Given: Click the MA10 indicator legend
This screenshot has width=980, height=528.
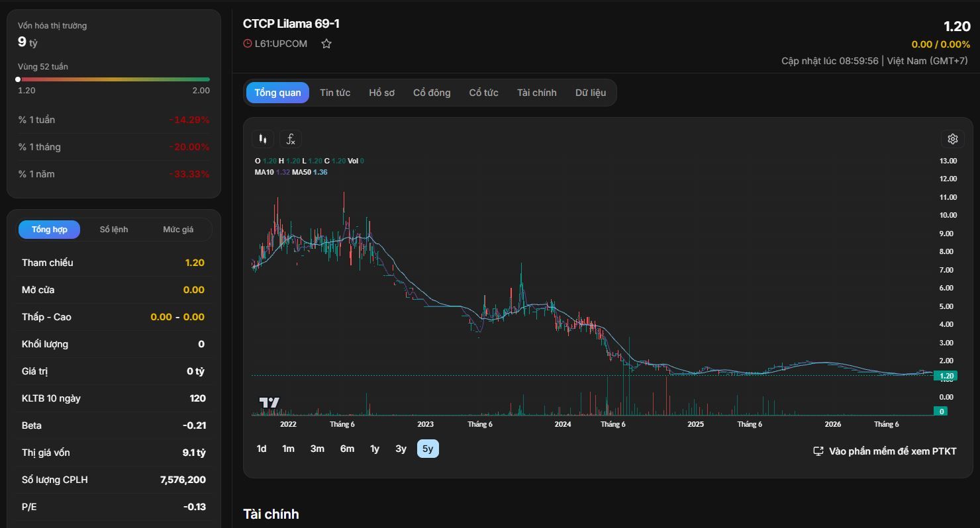Looking at the screenshot, I should 272,172.
